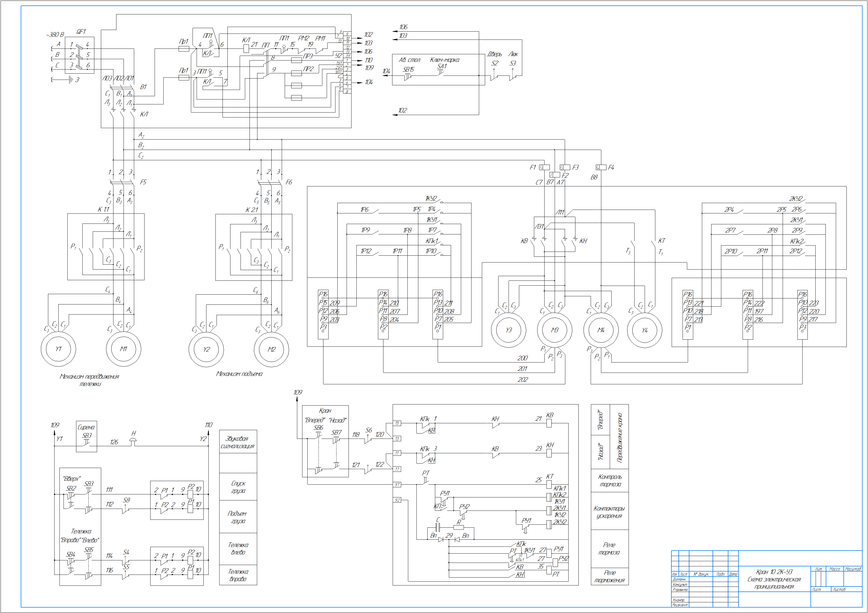Click the Y3 brake circle
This screenshot has width=868, height=613.
tap(509, 330)
